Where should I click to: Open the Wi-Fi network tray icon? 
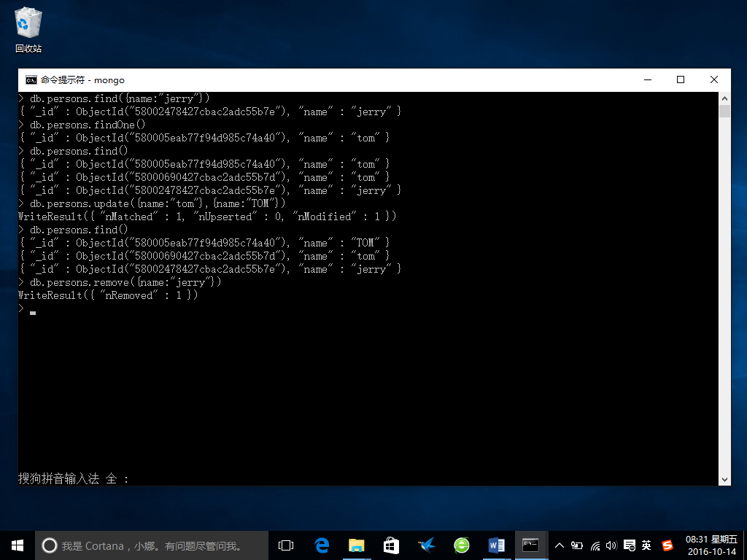(x=595, y=545)
